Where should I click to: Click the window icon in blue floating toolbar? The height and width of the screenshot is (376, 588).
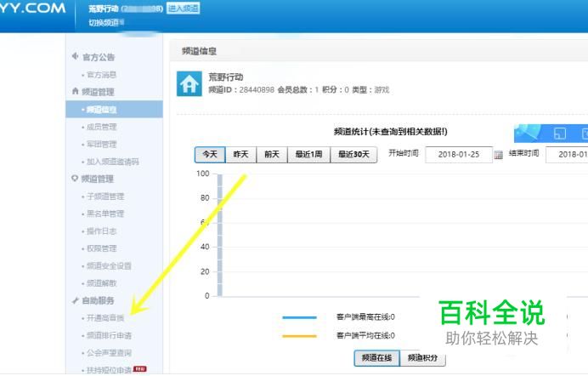point(559,134)
